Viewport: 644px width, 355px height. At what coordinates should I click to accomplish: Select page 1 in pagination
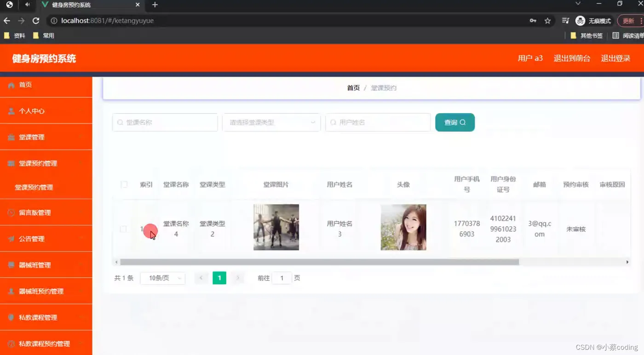219,278
